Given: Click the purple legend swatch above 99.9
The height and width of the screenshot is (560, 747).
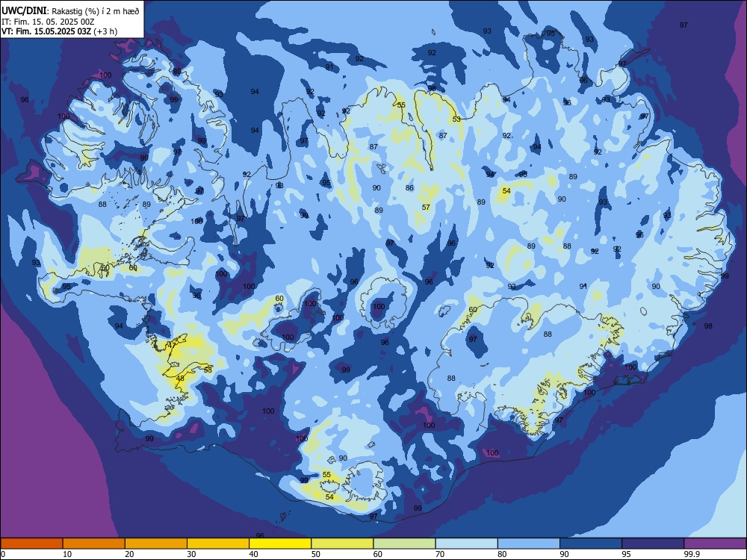Looking at the screenshot, I should point(715,544).
